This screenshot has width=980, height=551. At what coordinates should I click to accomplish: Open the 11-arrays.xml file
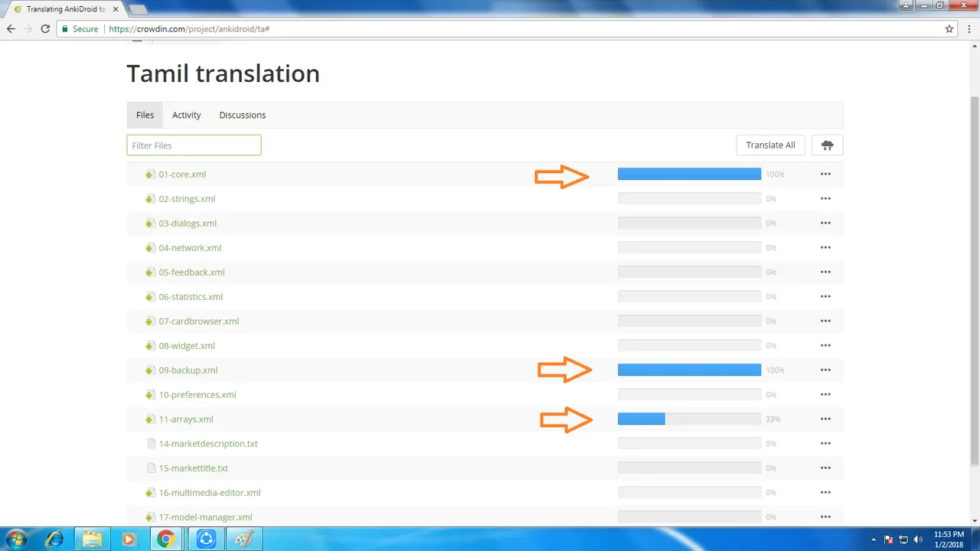(x=186, y=419)
